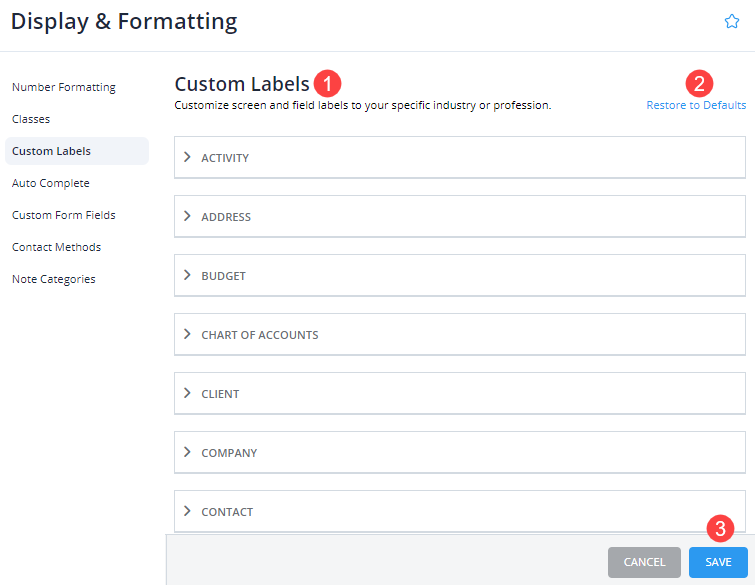
Task: Click the CONTACT label text
Action: tap(227, 512)
